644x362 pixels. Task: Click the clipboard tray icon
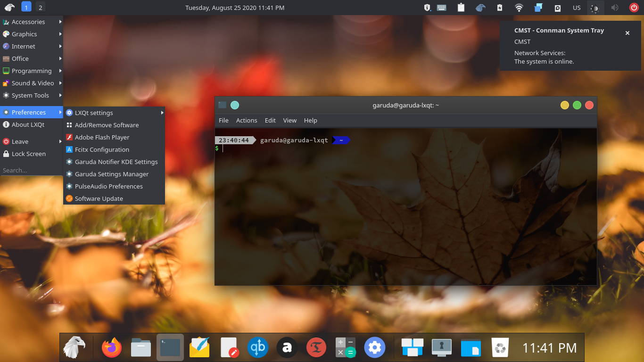click(461, 8)
